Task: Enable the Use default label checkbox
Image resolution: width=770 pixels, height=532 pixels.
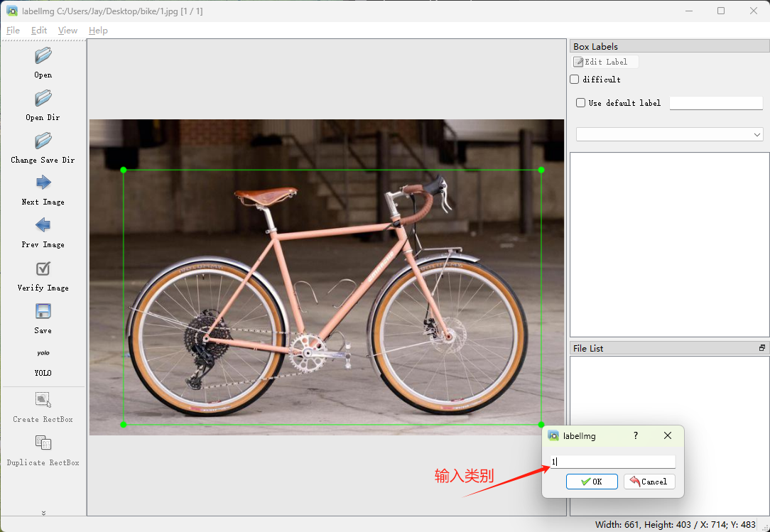Action: point(580,103)
